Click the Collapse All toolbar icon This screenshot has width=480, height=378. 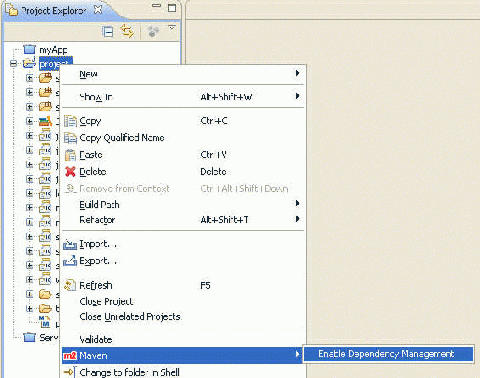108,32
